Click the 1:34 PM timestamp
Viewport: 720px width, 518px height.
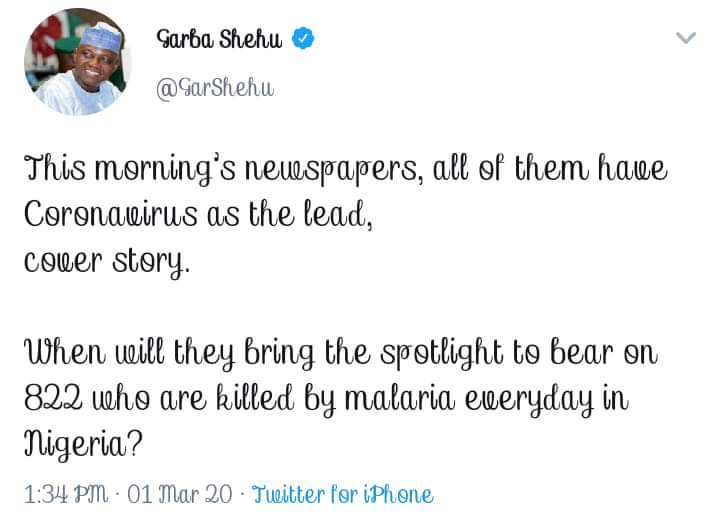tap(66, 495)
